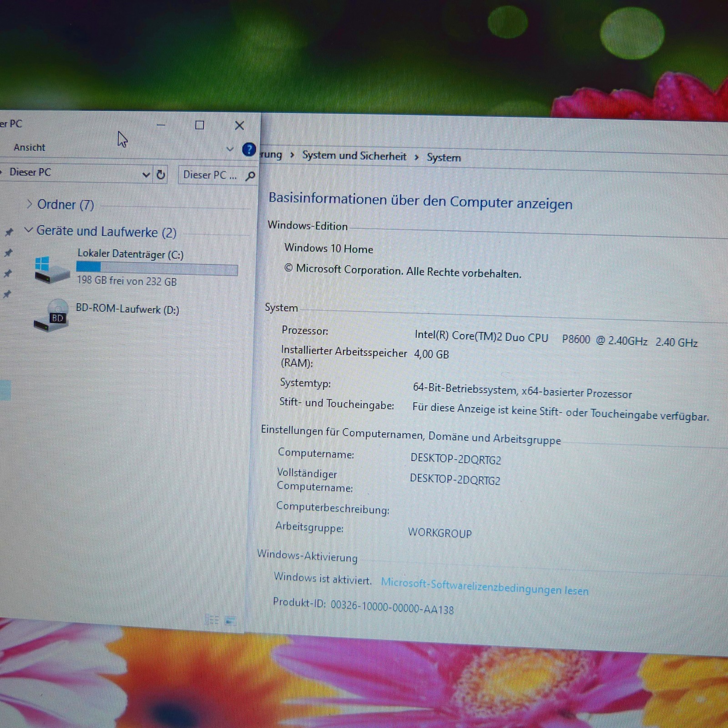Click the Computerbeschreibung label
Image resolution: width=728 pixels, height=728 pixels.
coord(333,508)
